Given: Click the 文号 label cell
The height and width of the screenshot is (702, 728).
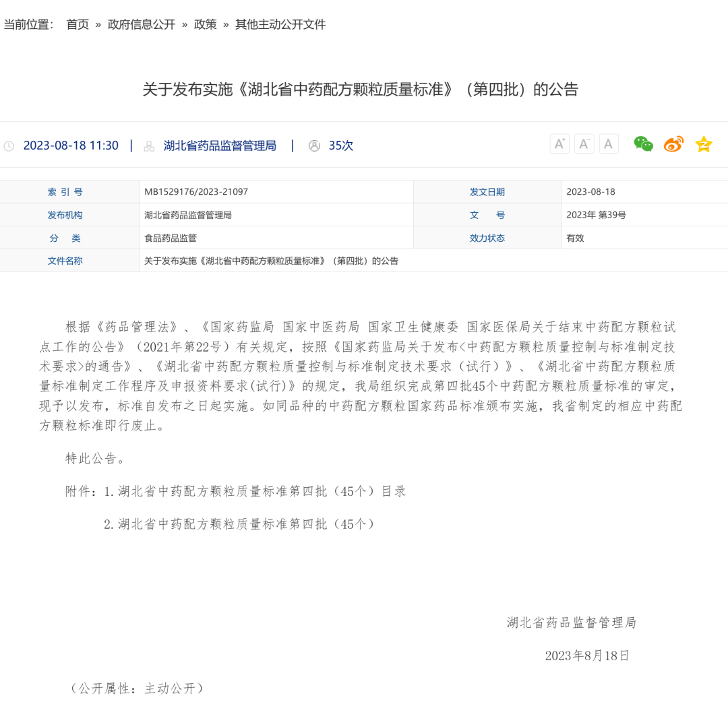Looking at the screenshot, I should point(487,215).
